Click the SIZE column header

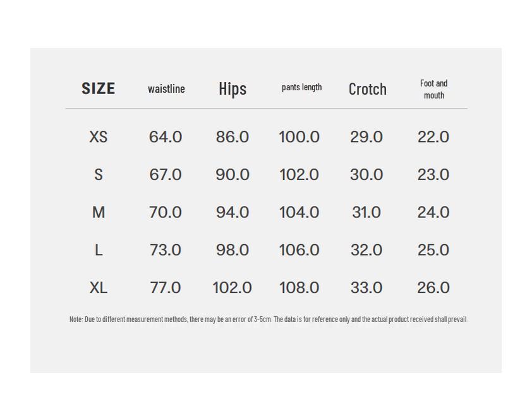click(x=98, y=88)
